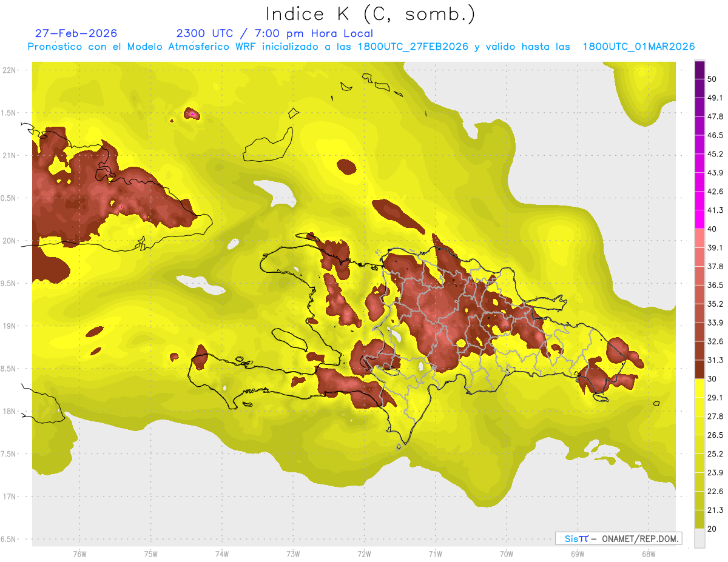
Task: Click the '47.8' colorbar value
Action: tap(715, 116)
